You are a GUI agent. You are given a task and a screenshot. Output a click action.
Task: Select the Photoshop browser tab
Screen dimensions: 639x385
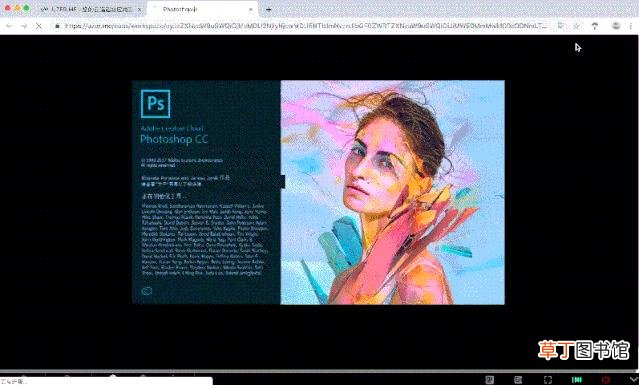[202, 9]
